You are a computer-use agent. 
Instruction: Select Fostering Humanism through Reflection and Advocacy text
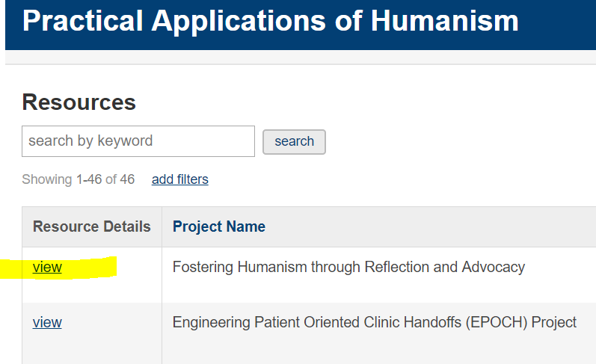(348, 267)
